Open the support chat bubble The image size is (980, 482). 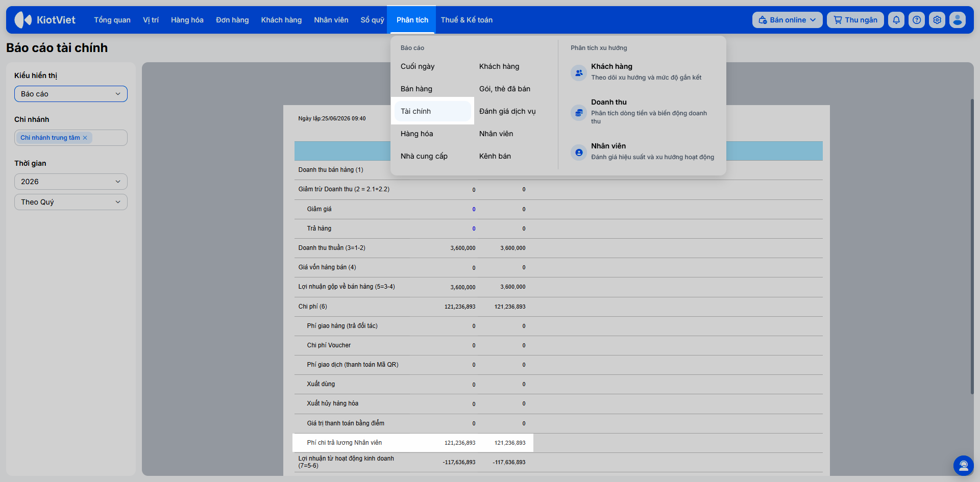[x=964, y=465]
